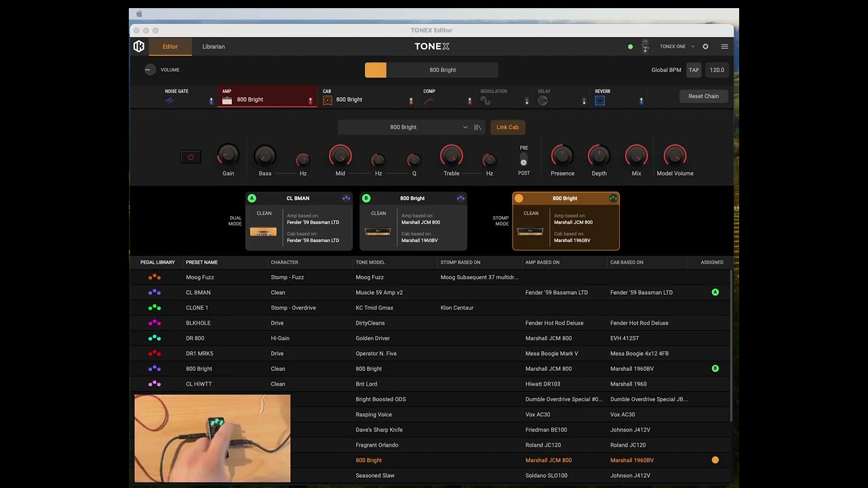Click pedal library dots for DR1 MRK5
The width and height of the screenshot is (868, 488).
(x=155, y=353)
